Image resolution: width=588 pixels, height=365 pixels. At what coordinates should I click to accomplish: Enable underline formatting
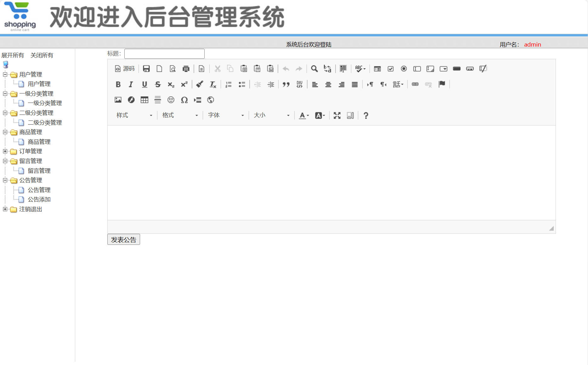[x=144, y=84]
